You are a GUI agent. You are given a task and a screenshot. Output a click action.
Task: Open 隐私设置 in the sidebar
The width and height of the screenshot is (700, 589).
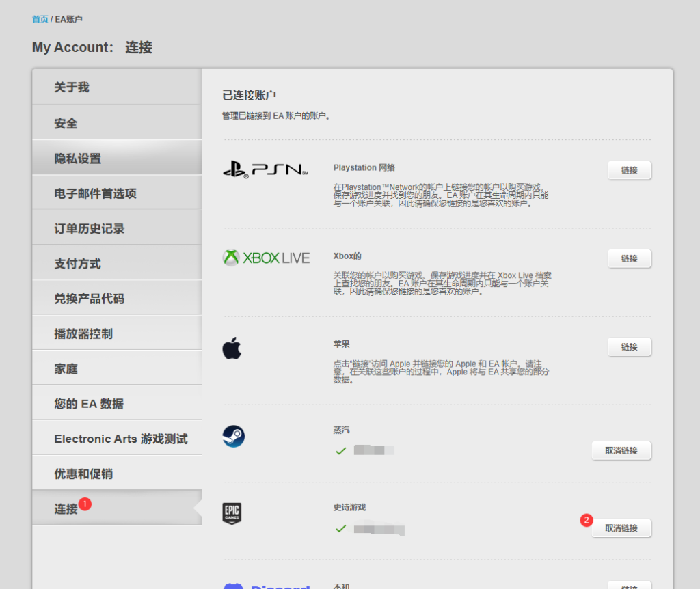(78, 159)
